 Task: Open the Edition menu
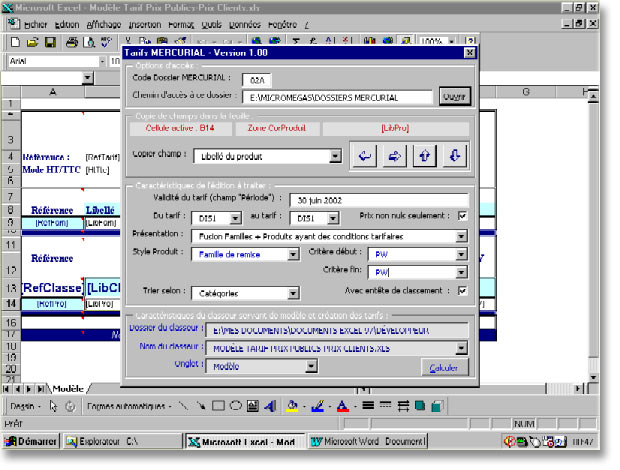pos(67,25)
